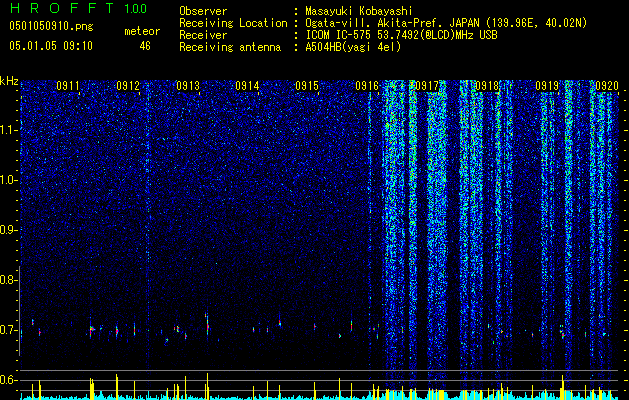Click the Receiving Location label
The width and height of the screenshot is (629, 400).
(x=233, y=23)
